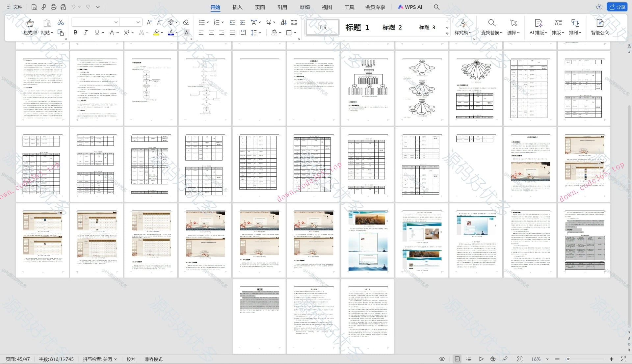Viewport: 632px width, 364px height.
Task: Click the Format Painter brush icon
Action: click(x=30, y=23)
